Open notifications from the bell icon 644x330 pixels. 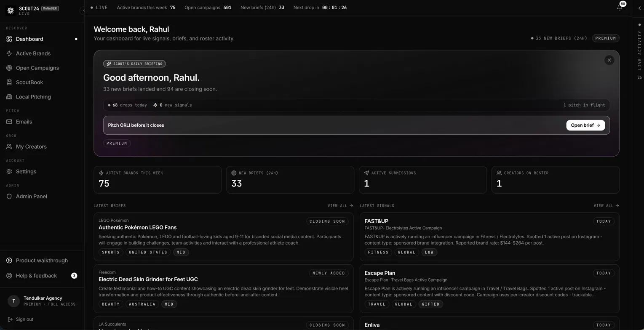pyautogui.click(x=620, y=8)
